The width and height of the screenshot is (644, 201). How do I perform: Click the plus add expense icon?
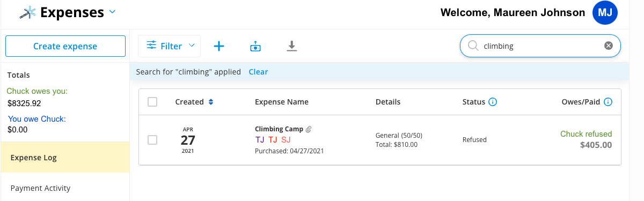click(x=219, y=46)
